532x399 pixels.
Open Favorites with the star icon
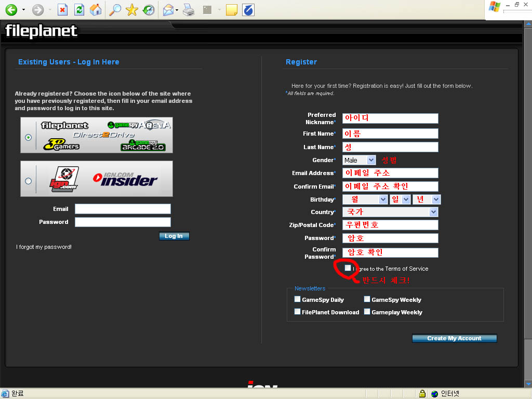click(132, 10)
